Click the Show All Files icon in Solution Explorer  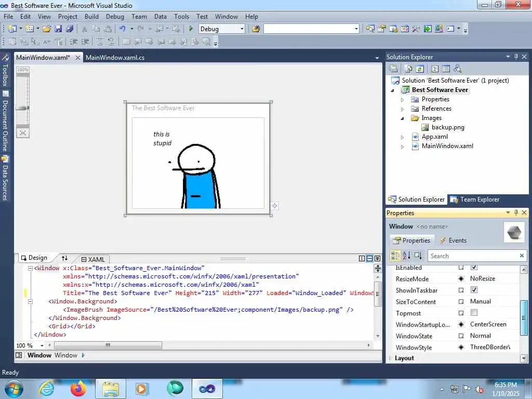[x=408, y=69]
